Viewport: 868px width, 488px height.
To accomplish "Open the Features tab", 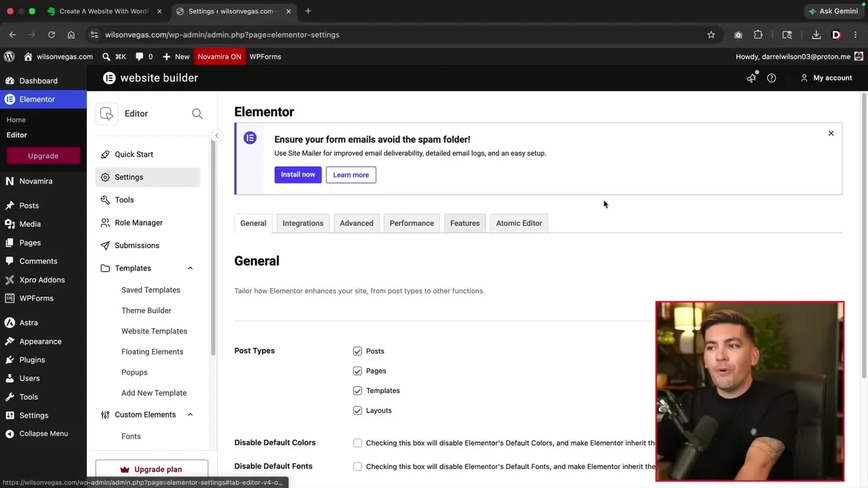I will point(465,223).
